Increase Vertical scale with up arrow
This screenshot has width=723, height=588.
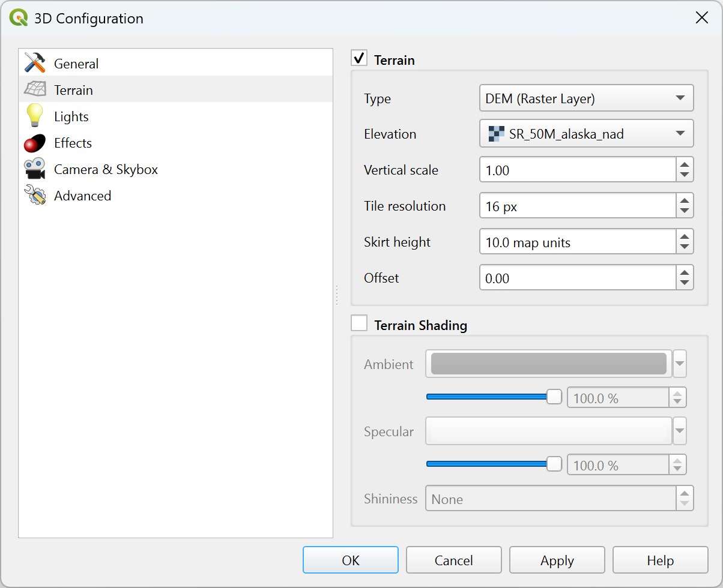[685, 164]
